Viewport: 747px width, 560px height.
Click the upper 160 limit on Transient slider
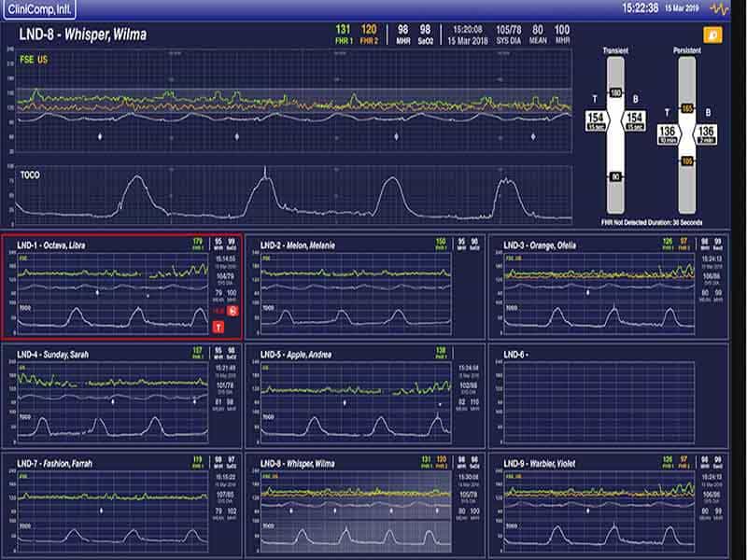[615, 92]
